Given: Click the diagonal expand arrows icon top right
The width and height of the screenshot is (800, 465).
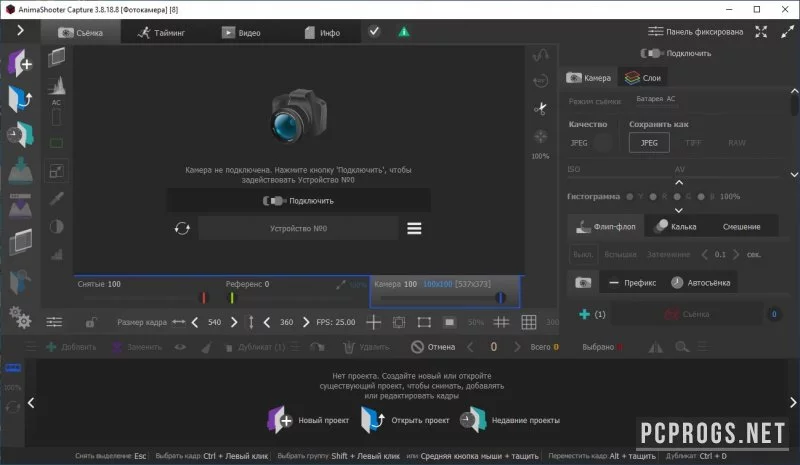Looking at the screenshot, I should coord(787,32).
